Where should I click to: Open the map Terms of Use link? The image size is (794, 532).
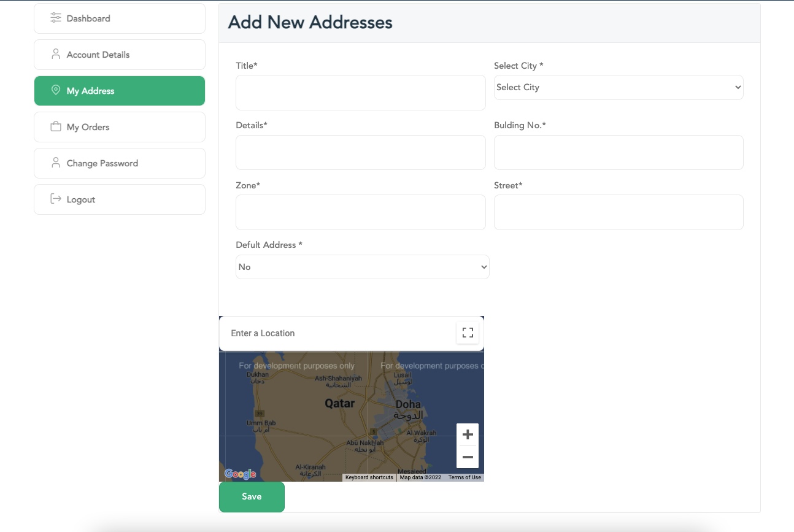tap(464, 477)
